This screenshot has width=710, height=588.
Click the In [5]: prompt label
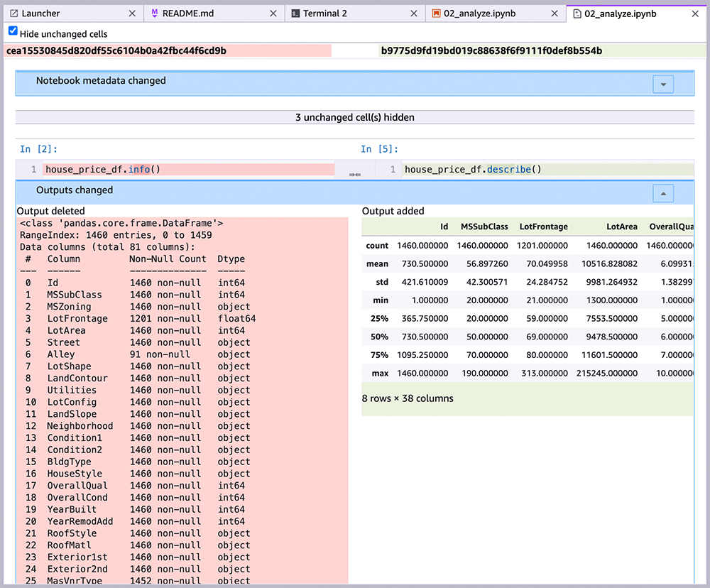[x=379, y=149]
